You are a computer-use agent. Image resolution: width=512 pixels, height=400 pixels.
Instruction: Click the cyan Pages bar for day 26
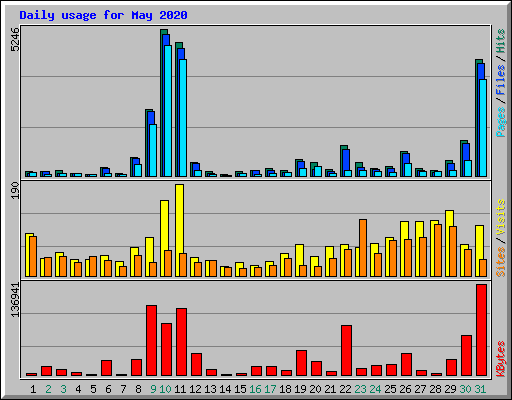click(x=408, y=170)
